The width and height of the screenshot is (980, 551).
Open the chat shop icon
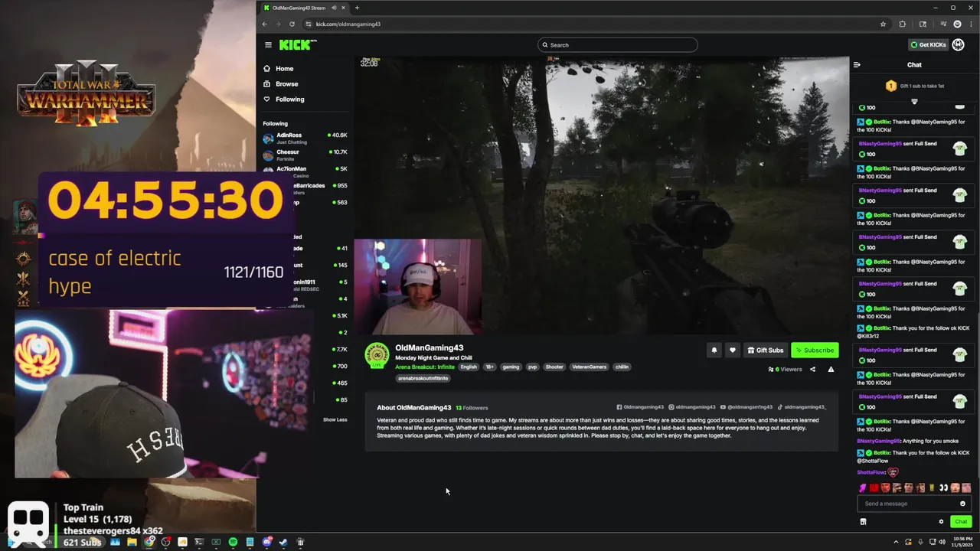tap(863, 522)
